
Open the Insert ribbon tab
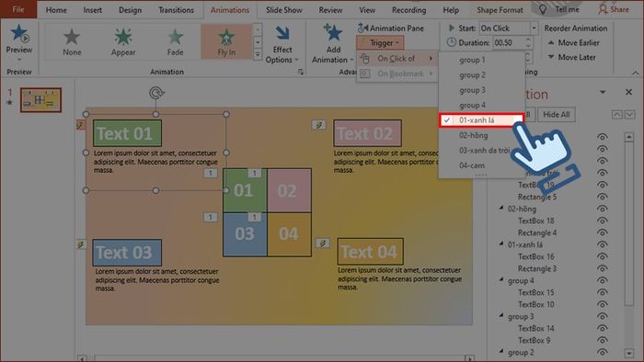pyautogui.click(x=92, y=10)
